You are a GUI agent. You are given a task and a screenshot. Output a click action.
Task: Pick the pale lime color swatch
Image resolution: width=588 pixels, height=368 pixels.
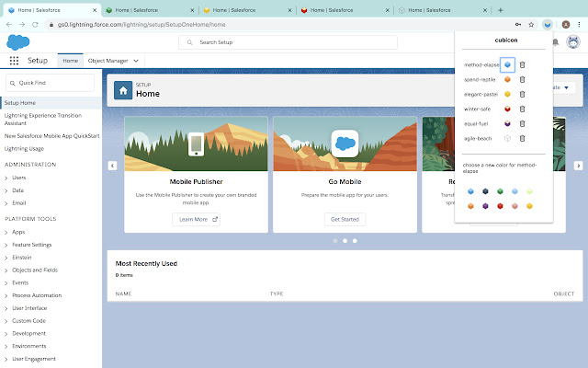coord(529,191)
